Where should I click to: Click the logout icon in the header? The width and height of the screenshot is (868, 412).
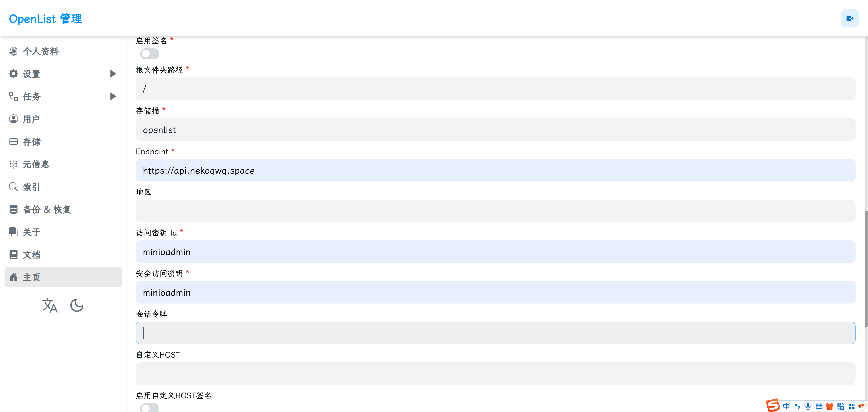pos(849,19)
